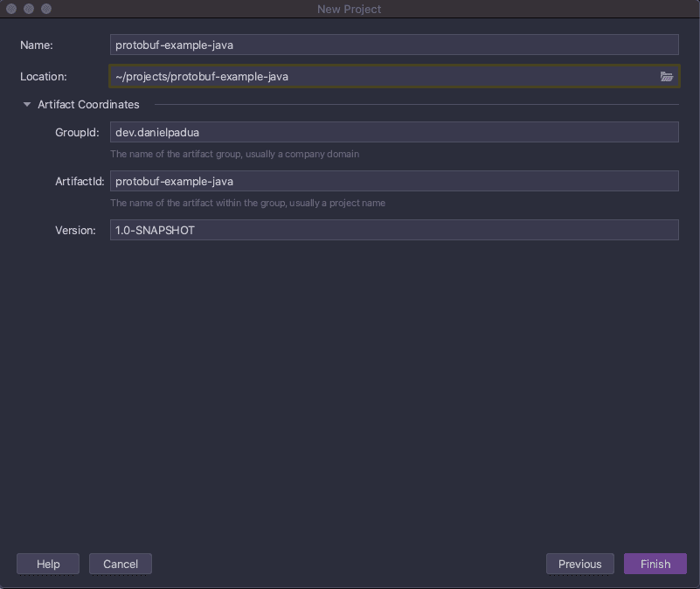Click the New Project title bar text
Viewport: 700px width, 589px height.
[349, 9]
